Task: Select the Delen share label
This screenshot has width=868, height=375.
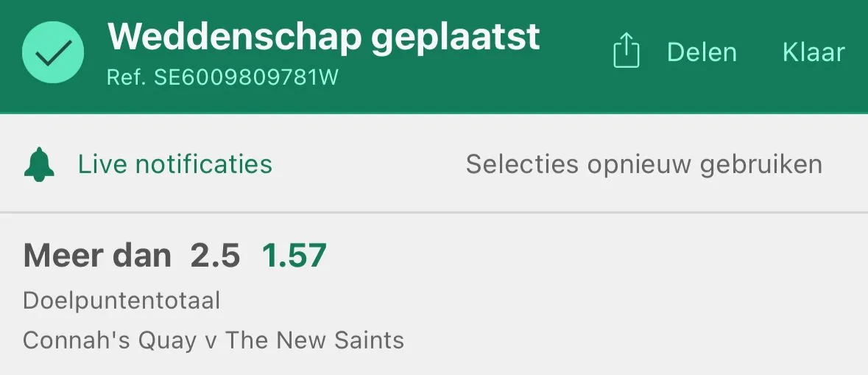Action: click(x=702, y=52)
